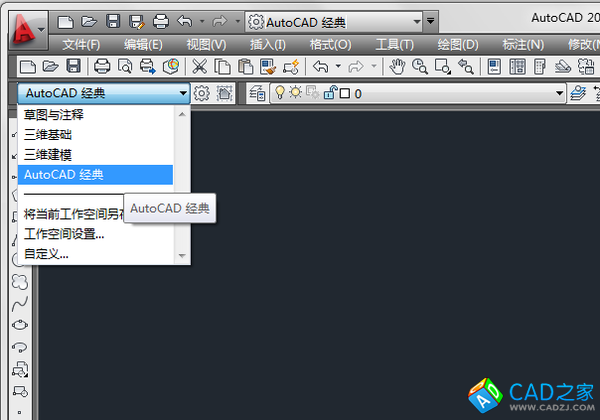Open undo list dropdown on standard toolbar
Screen dimensions: 600x420
338,66
